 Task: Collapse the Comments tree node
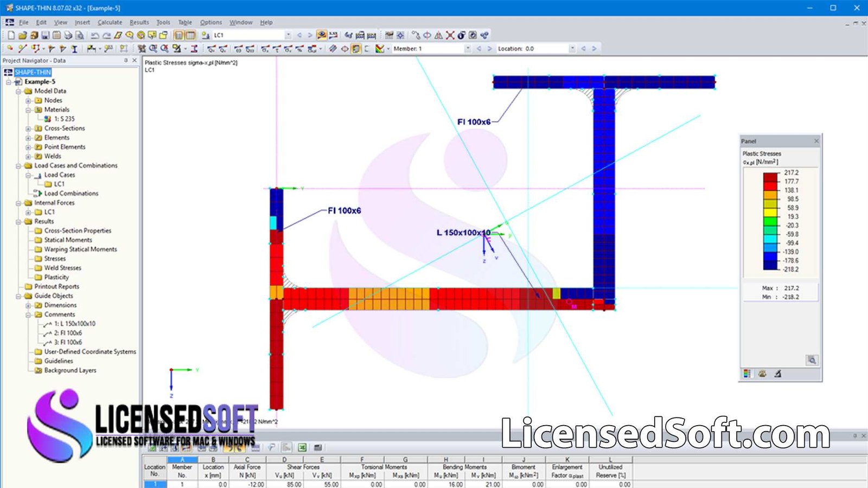click(x=28, y=314)
